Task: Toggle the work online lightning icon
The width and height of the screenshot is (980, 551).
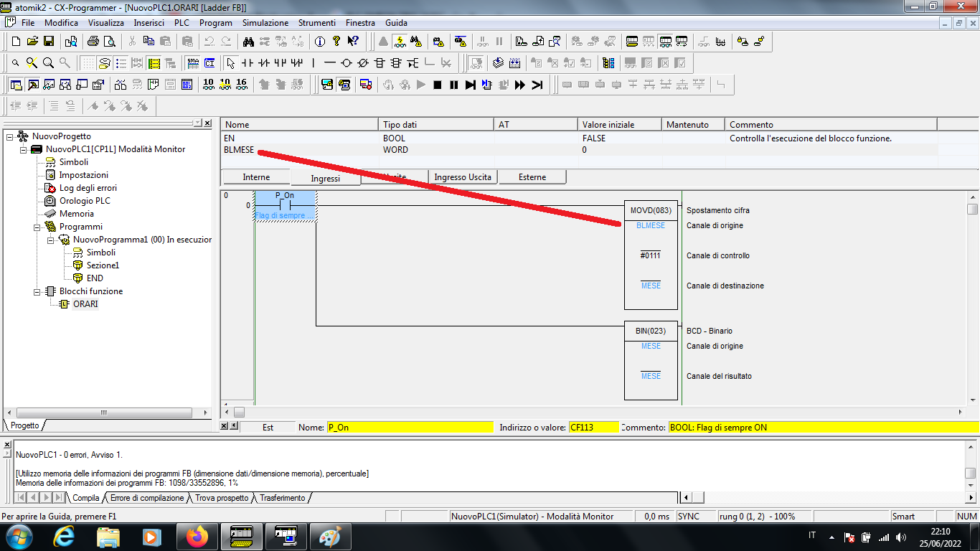Action: (399, 42)
